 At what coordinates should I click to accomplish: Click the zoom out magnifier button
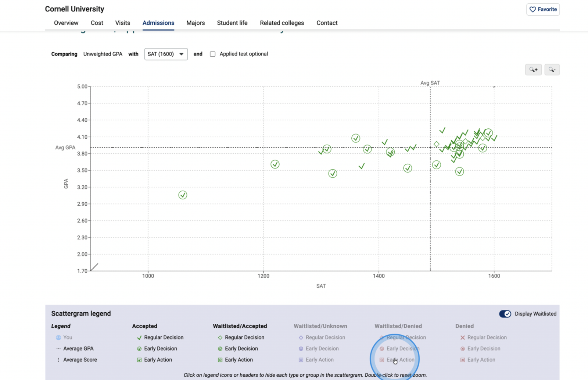click(x=552, y=70)
